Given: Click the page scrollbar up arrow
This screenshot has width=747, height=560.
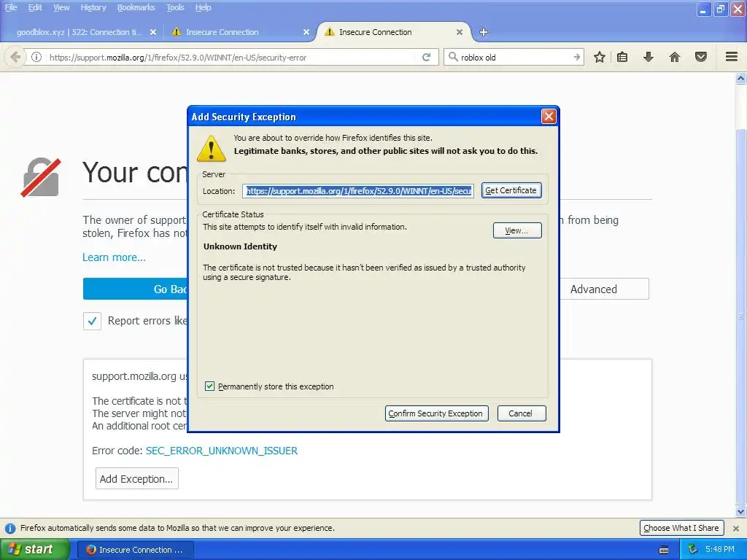Looking at the screenshot, I should [741, 79].
